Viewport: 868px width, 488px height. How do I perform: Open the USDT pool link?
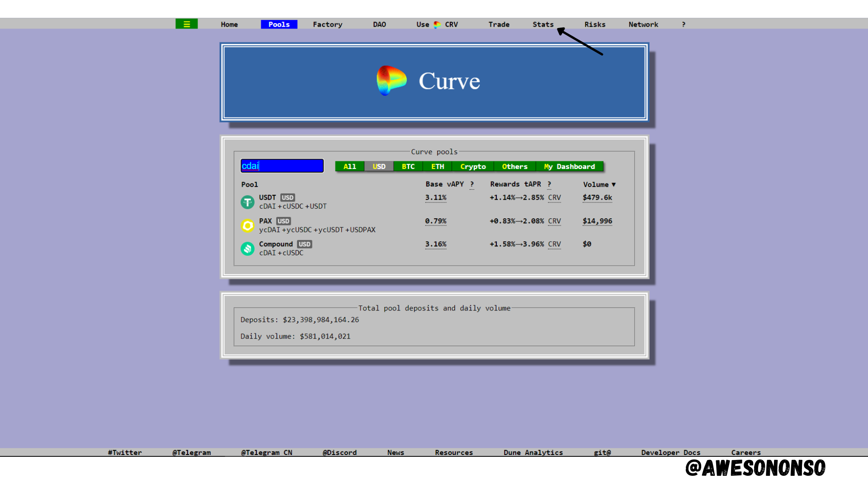pyautogui.click(x=267, y=197)
